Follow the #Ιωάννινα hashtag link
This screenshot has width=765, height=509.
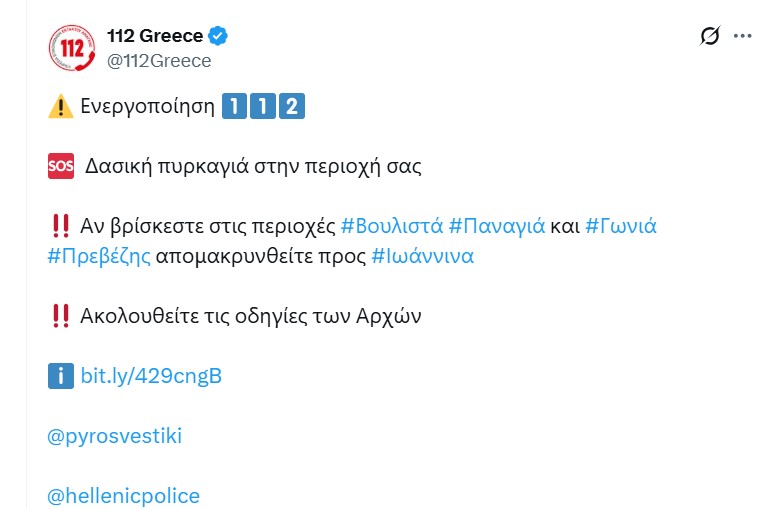point(422,256)
